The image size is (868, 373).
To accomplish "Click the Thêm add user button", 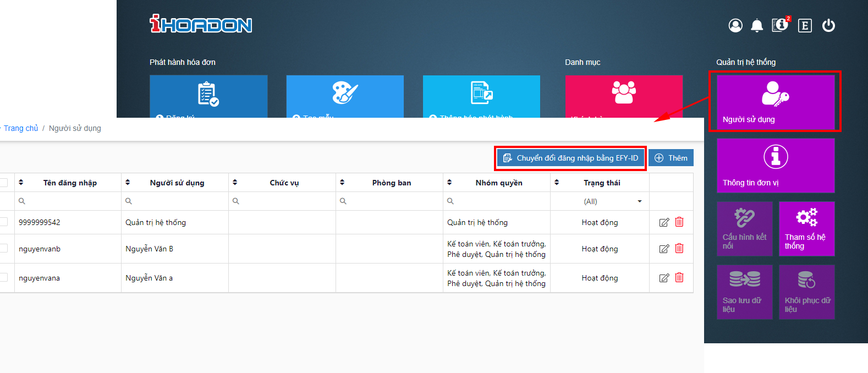I will tap(671, 158).
